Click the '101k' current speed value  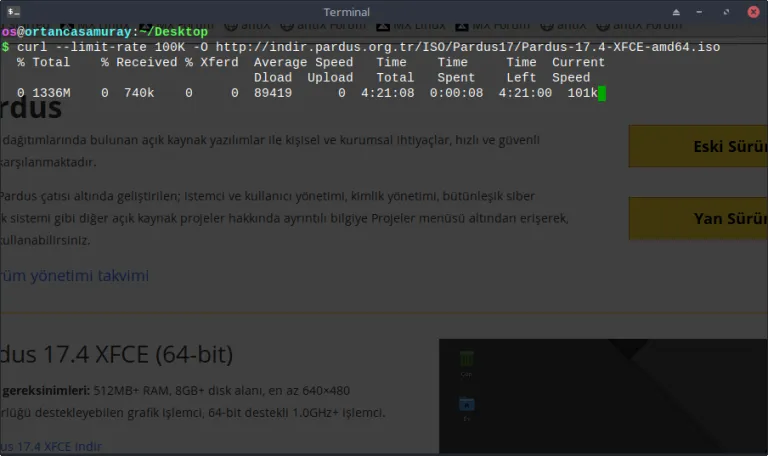click(x=582, y=93)
